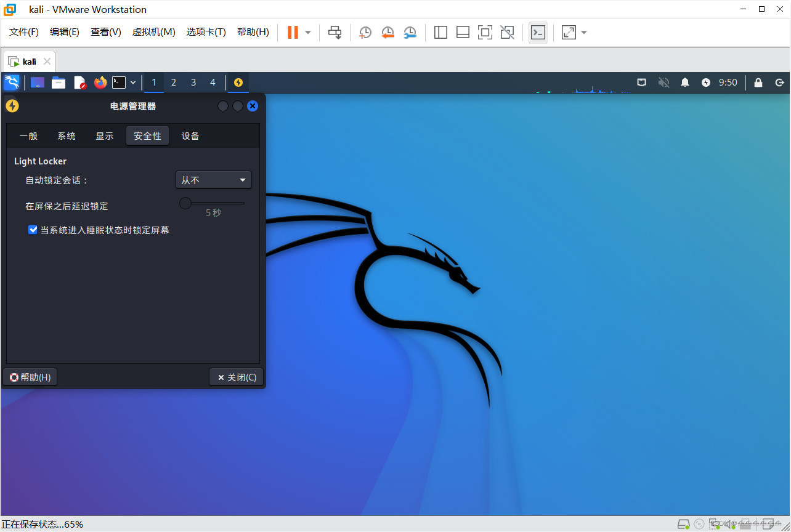Launch the text editor panel icon
791x532 pixels.
tap(79, 83)
